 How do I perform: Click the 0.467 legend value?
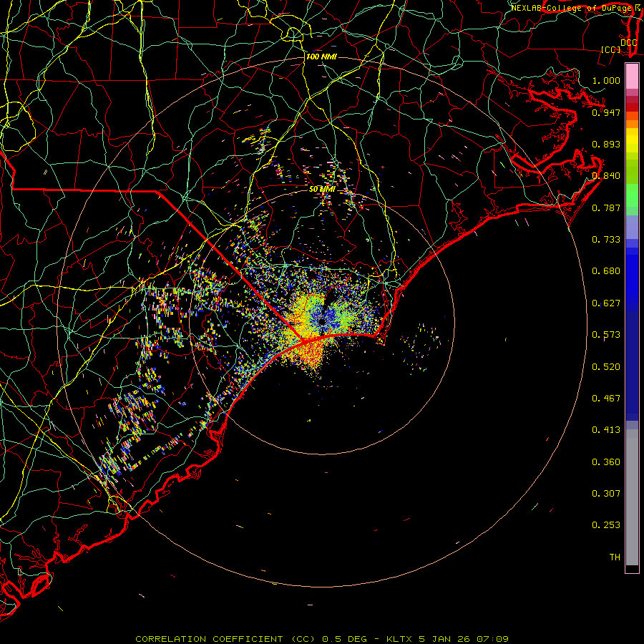pos(606,398)
